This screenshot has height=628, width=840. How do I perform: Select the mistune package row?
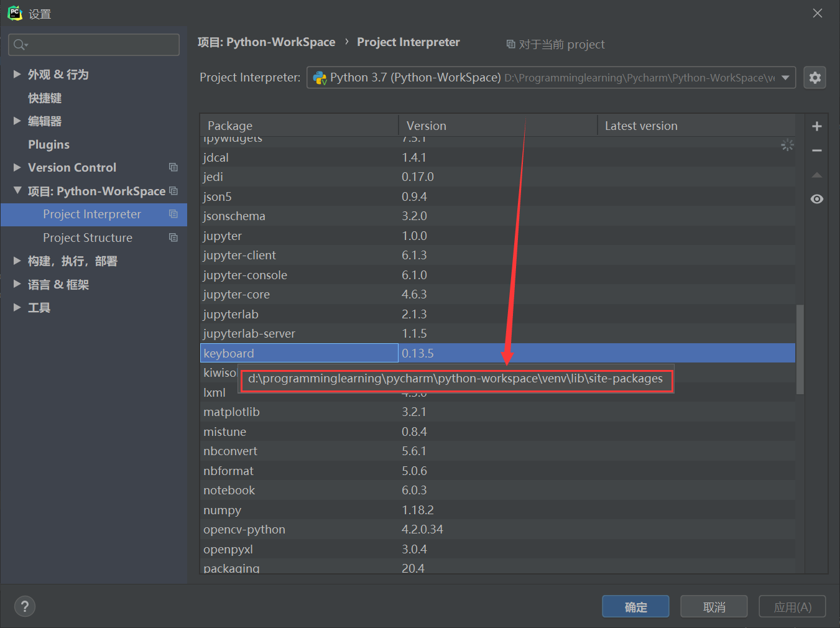497,432
